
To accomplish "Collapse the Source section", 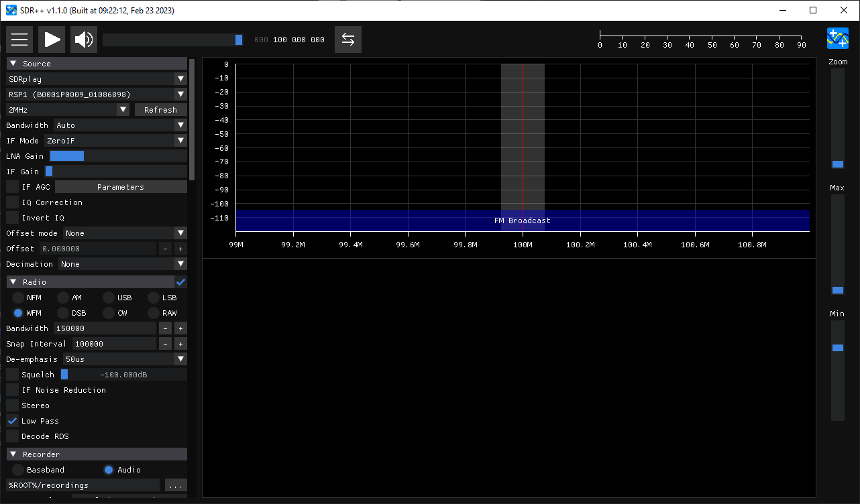I will pyautogui.click(x=12, y=62).
